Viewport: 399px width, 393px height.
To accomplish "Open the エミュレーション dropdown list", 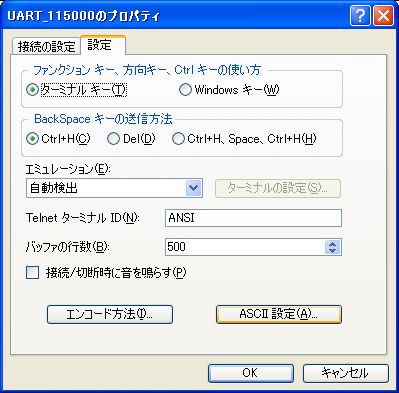I will pyautogui.click(x=194, y=188).
